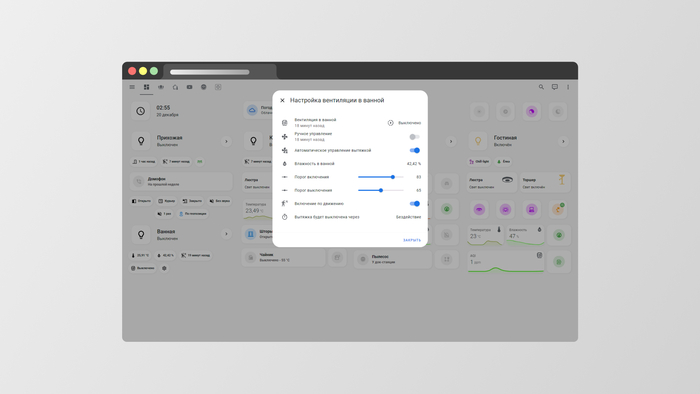700x394 pixels.
Task: Open the AQI graph card
Action: (505, 262)
